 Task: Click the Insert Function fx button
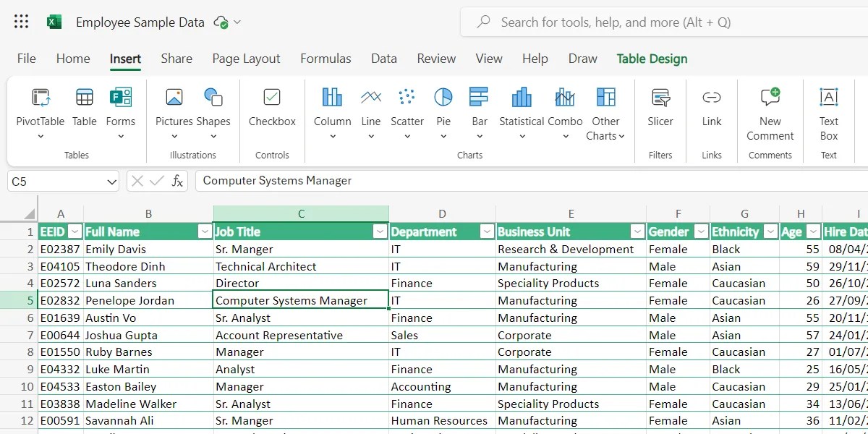click(177, 181)
